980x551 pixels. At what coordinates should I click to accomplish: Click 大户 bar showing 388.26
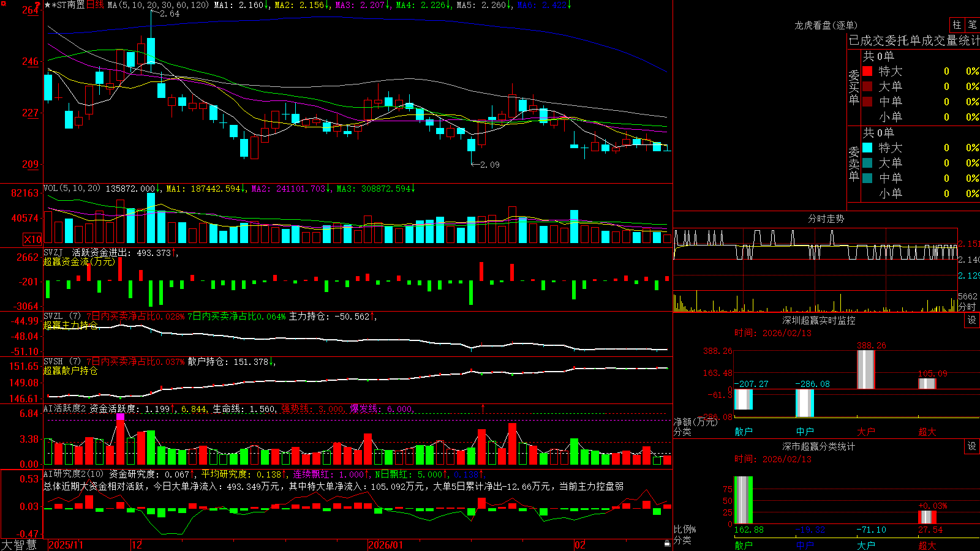pos(865,369)
